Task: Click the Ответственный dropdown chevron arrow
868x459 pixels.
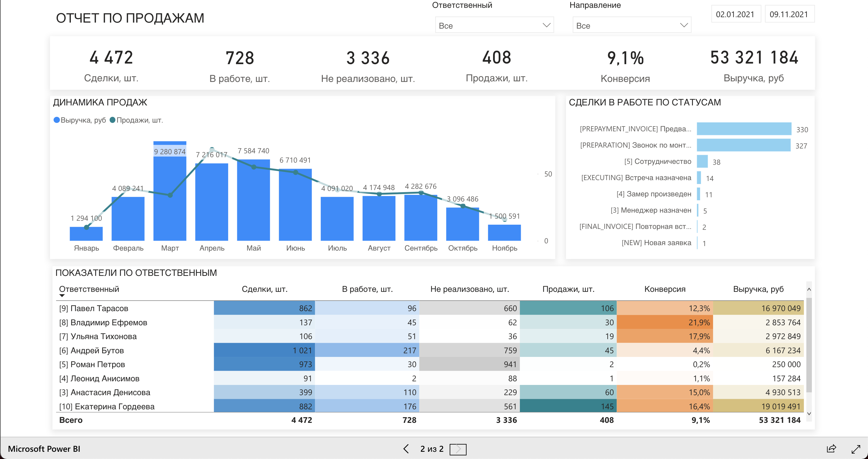Action: click(546, 25)
